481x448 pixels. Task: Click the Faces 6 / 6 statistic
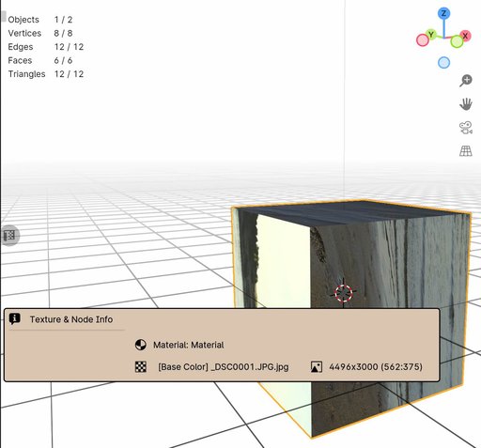pyautogui.click(x=40, y=60)
